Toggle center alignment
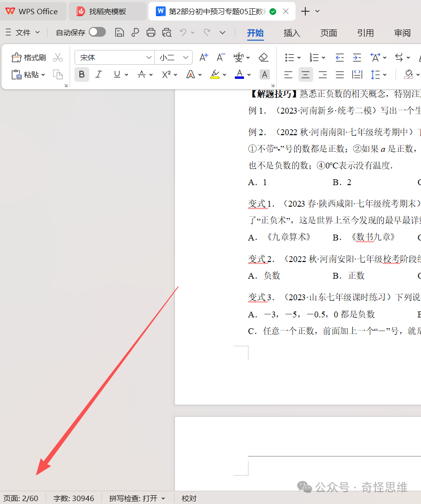The width and height of the screenshot is (421, 504). coord(305,74)
